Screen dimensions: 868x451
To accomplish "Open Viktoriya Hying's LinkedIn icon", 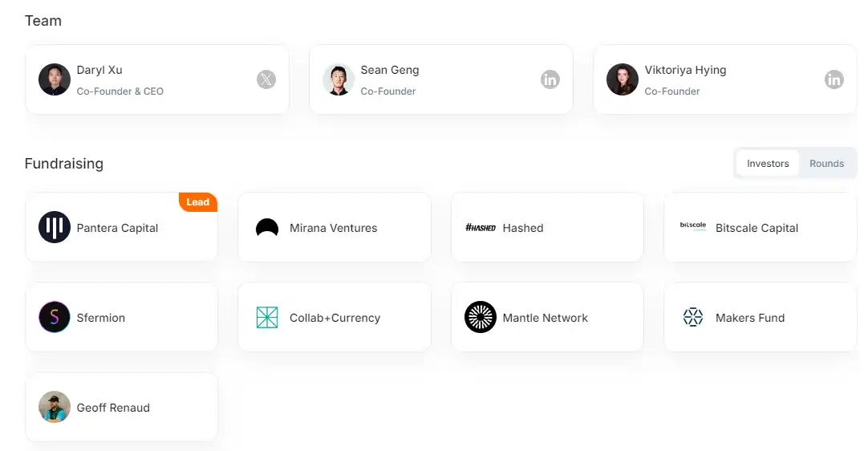I will click(834, 79).
